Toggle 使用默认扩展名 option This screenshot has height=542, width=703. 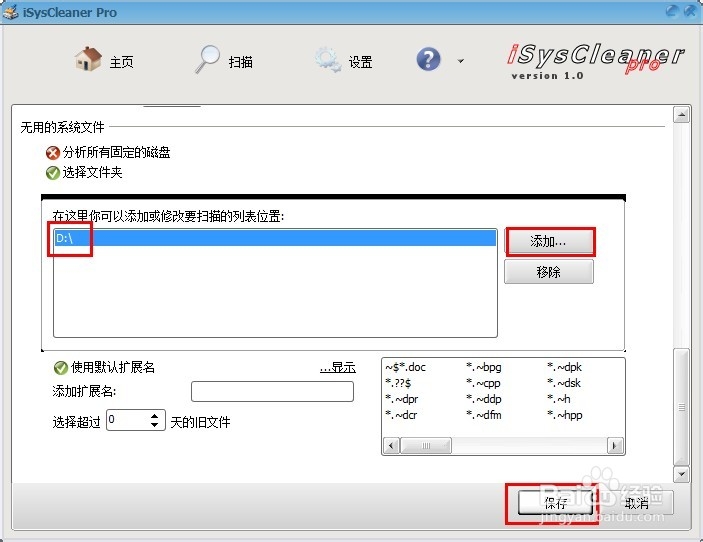pyautogui.click(x=104, y=368)
